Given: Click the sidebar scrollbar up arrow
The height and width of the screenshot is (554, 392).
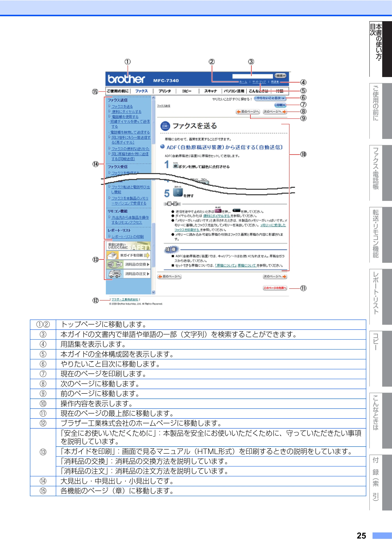Looking at the screenshot, I should [153, 98].
